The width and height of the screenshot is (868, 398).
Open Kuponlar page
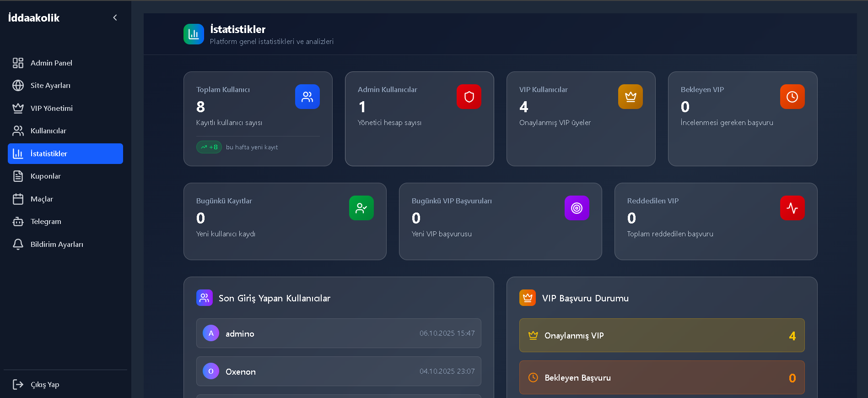point(65,176)
